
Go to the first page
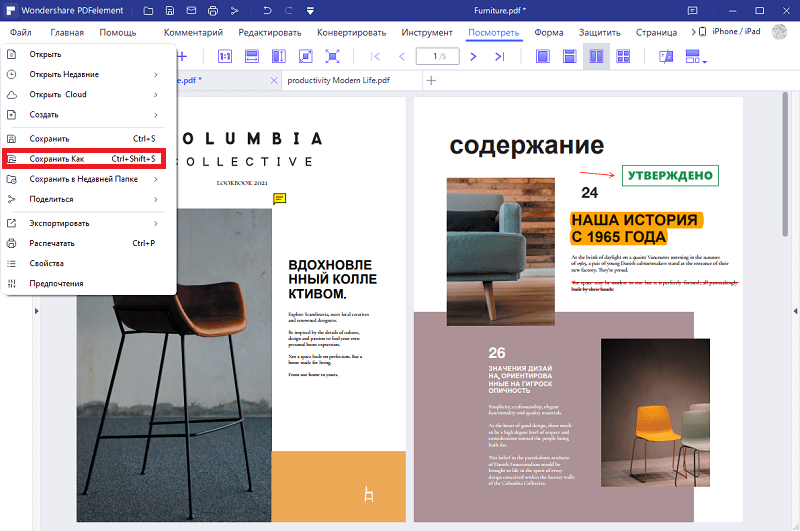(x=376, y=56)
